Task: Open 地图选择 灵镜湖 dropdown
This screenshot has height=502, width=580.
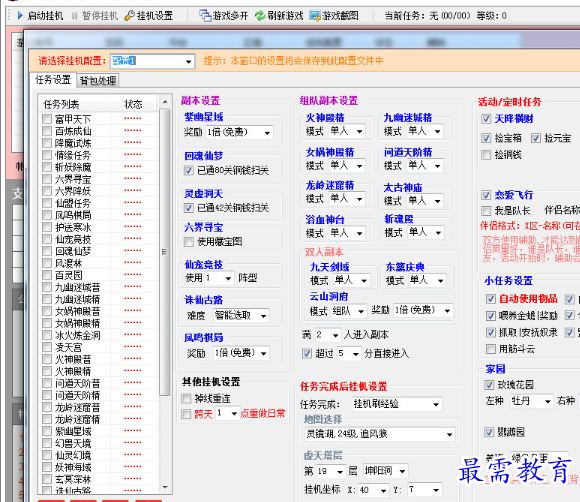Action: click(x=380, y=434)
